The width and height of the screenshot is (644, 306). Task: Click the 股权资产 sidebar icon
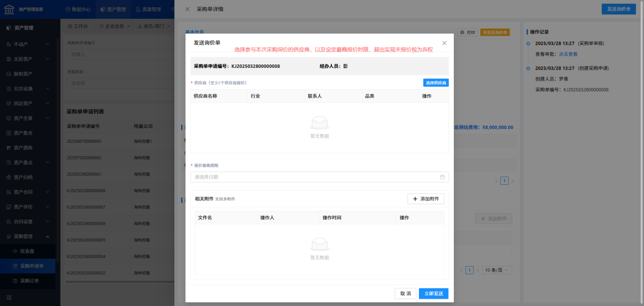9,74
